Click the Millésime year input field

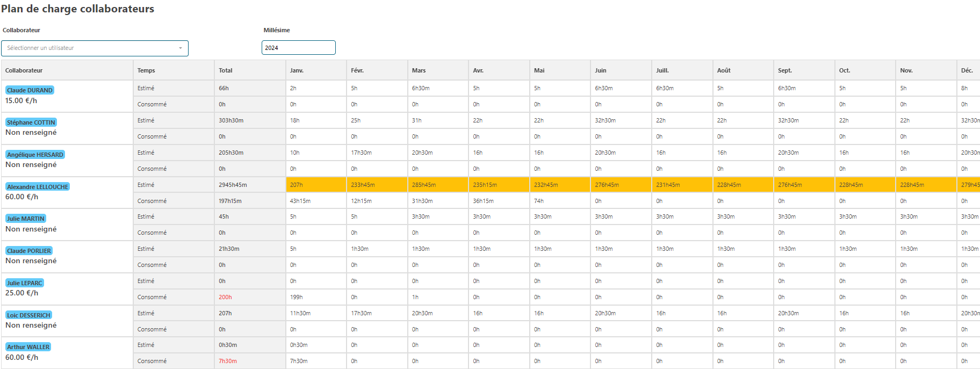[298, 48]
